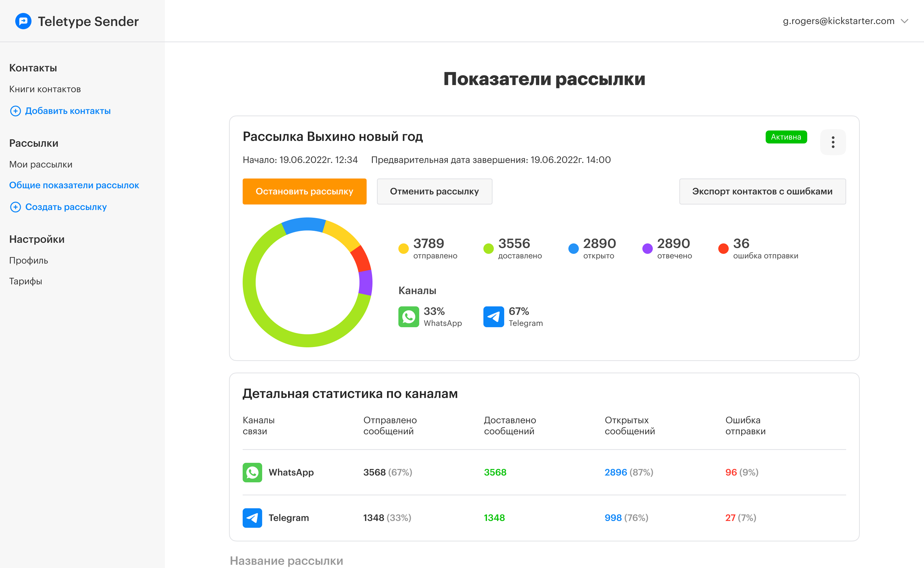This screenshot has height=568, width=924.
Task: Click the Открытых сообщений column header
Action: pyautogui.click(x=630, y=426)
